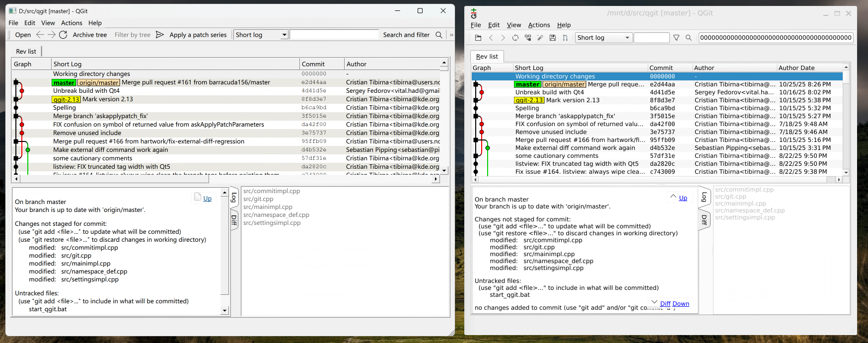This screenshot has height=343, width=868.
Task: Click the SHA text field filled with zeros
Action: (x=776, y=38)
